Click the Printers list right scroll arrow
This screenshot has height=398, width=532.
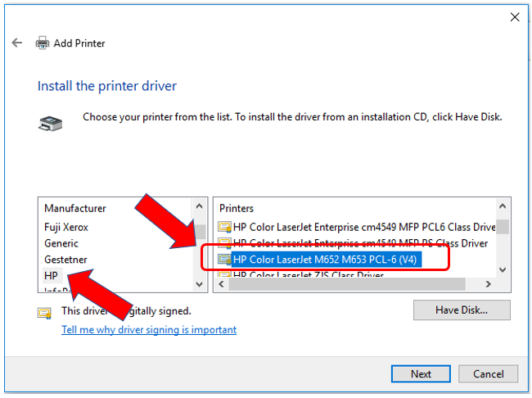tap(488, 284)
